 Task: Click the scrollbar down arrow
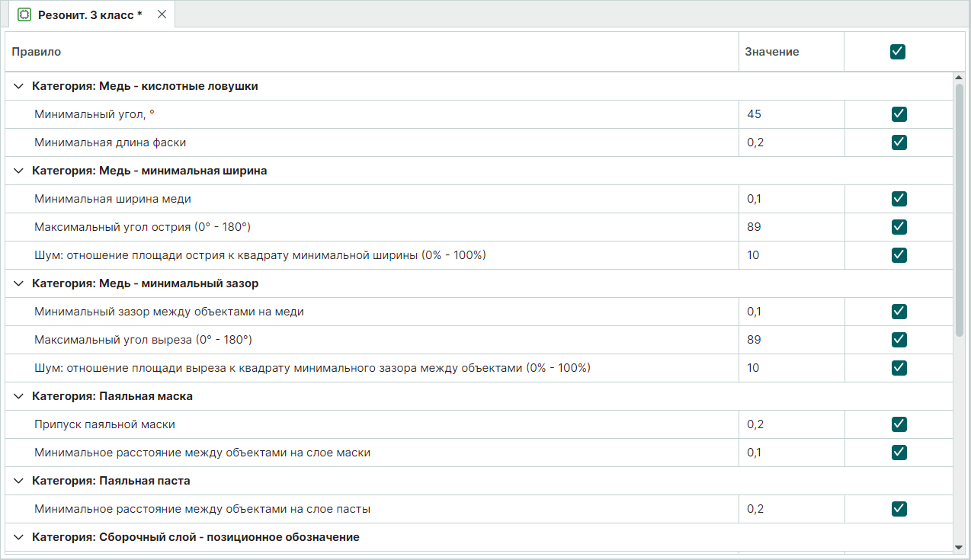pos(959,546)
